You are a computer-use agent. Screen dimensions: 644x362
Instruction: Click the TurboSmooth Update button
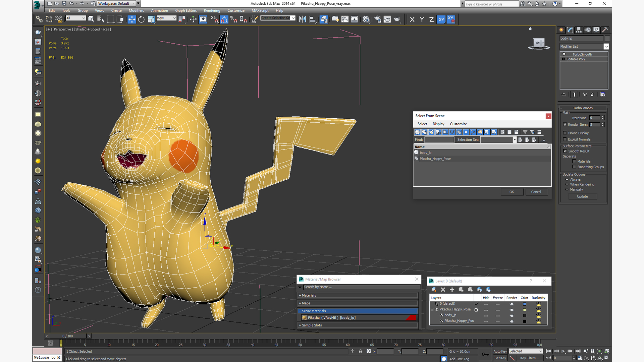(582, 196)
